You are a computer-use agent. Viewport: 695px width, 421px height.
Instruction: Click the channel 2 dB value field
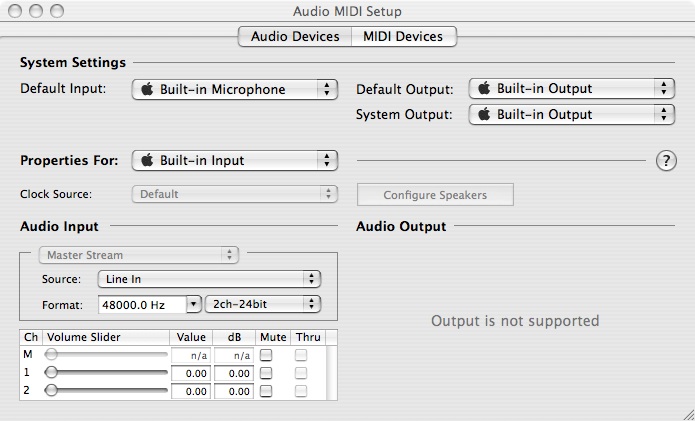pyautogui.click(x=234, y=391)
